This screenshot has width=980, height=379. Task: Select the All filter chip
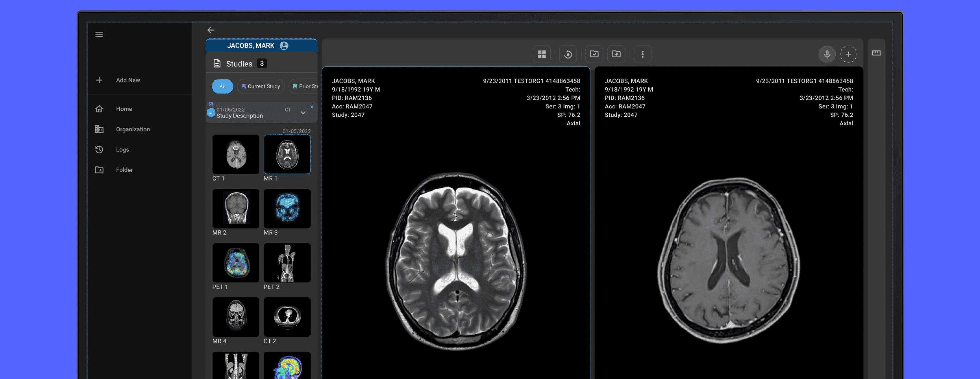coord(222,86)
